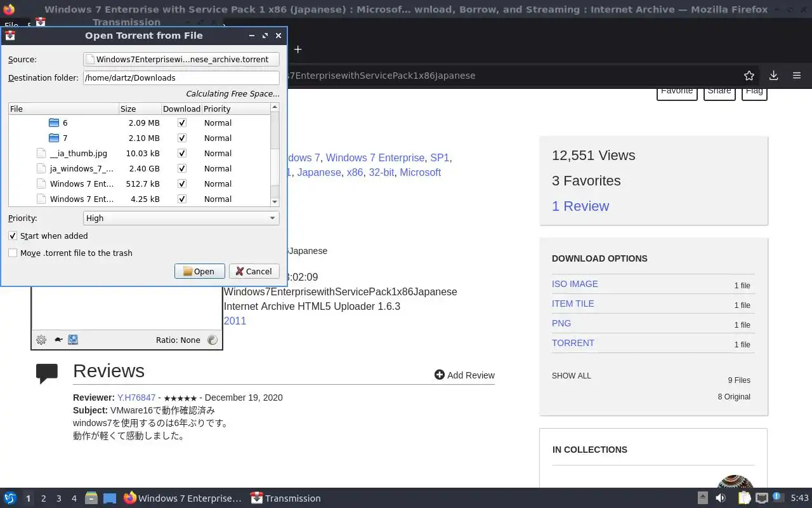Switch to workspace 2 on the taskbar
812x508 pixels.
(43, 498)
